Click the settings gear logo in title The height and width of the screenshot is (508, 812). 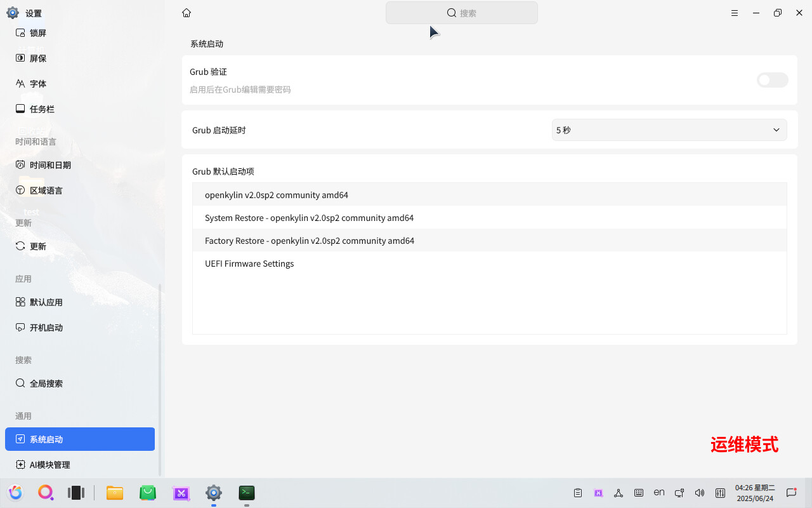(12, 13)
